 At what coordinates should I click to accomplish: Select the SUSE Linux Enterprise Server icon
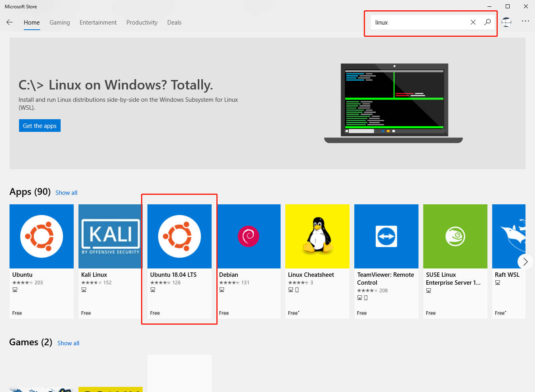pyautogui.click(x=455, y=236)
